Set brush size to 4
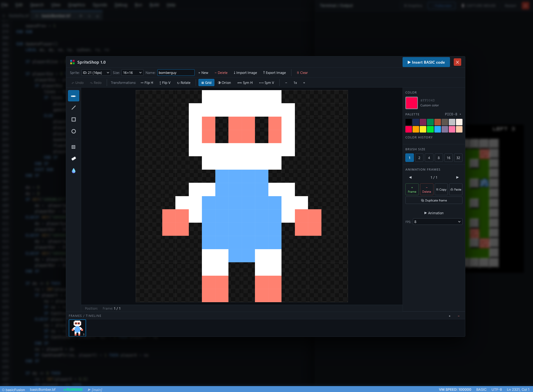Image resolution: width=533 pixels, height=392 pixels. pyautogui.click(x=429, y=158)
